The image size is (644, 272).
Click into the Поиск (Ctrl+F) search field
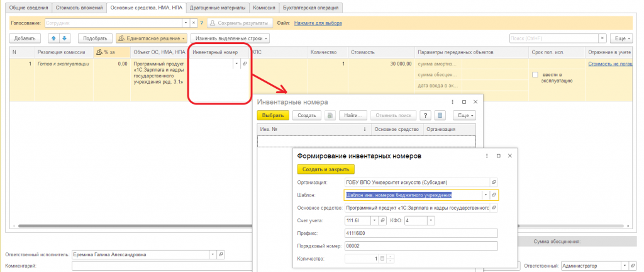(x=553, y=38)
